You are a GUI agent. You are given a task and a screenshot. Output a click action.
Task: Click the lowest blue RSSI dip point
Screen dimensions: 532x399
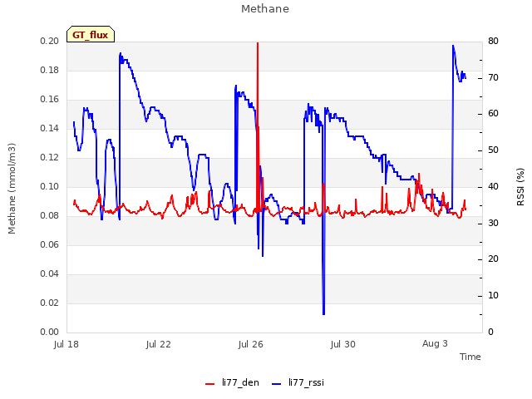pyautogui.click(x=323, y=314)
